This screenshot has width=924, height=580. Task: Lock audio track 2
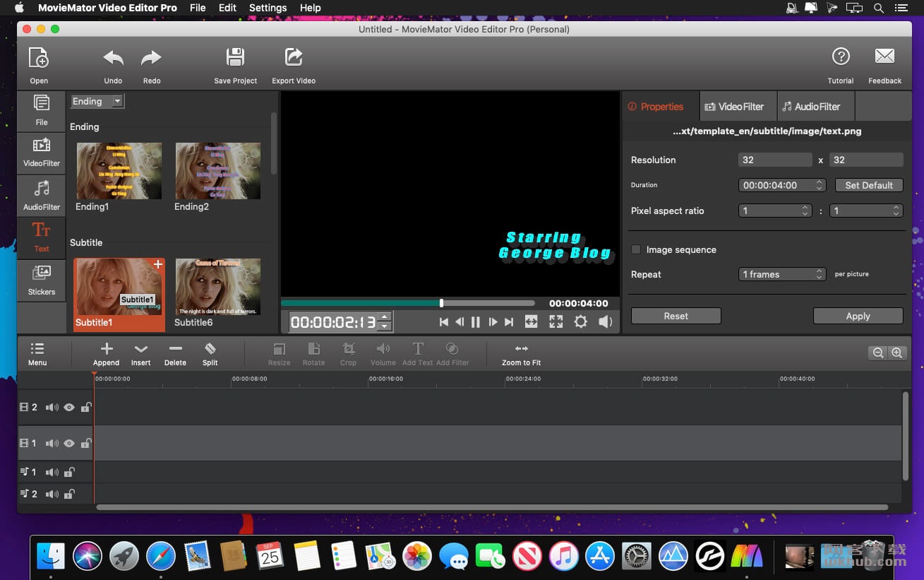(69, 494)
